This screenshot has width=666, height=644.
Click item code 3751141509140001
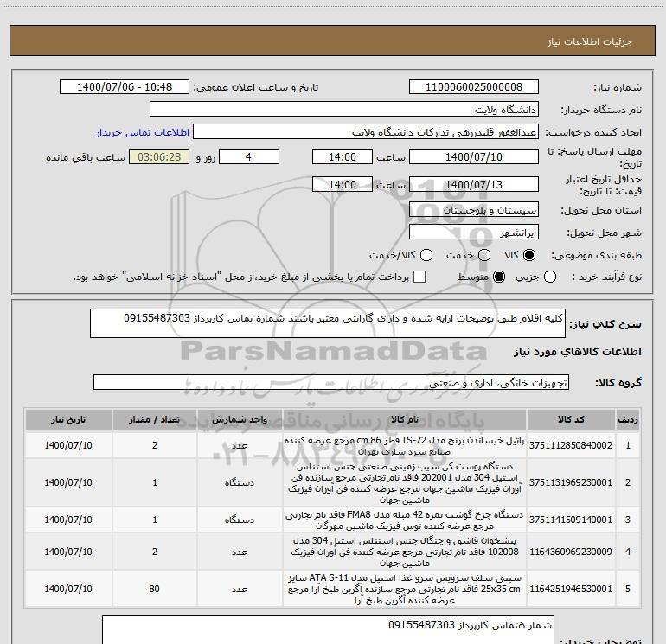click(571, 520)
